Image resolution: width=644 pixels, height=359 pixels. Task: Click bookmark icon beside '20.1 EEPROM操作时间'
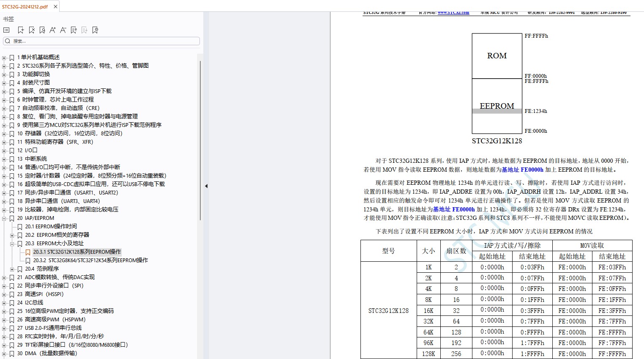coord(20,227)
